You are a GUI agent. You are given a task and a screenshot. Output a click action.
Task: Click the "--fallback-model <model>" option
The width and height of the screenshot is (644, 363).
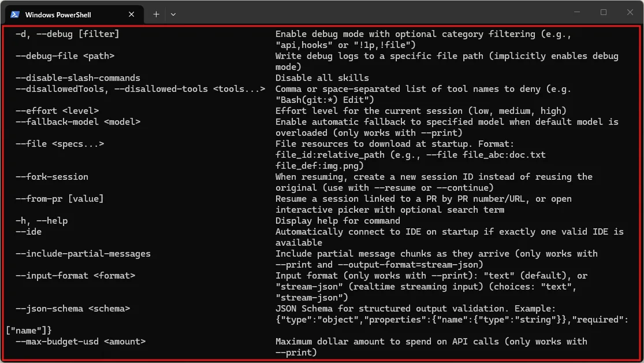point(78,122)
